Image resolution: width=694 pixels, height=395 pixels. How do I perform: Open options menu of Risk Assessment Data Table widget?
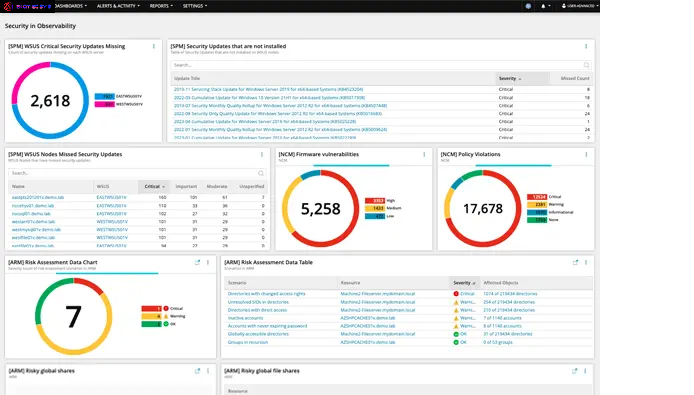point(586,263)
